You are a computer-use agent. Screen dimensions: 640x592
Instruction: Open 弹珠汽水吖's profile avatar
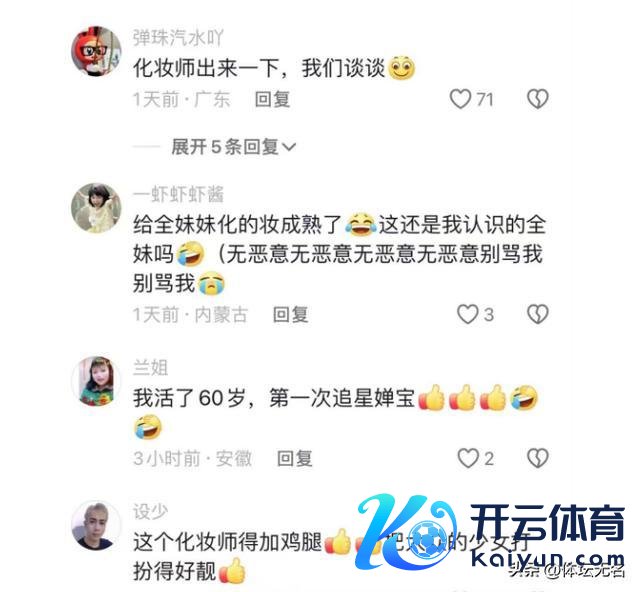point(96,51)
